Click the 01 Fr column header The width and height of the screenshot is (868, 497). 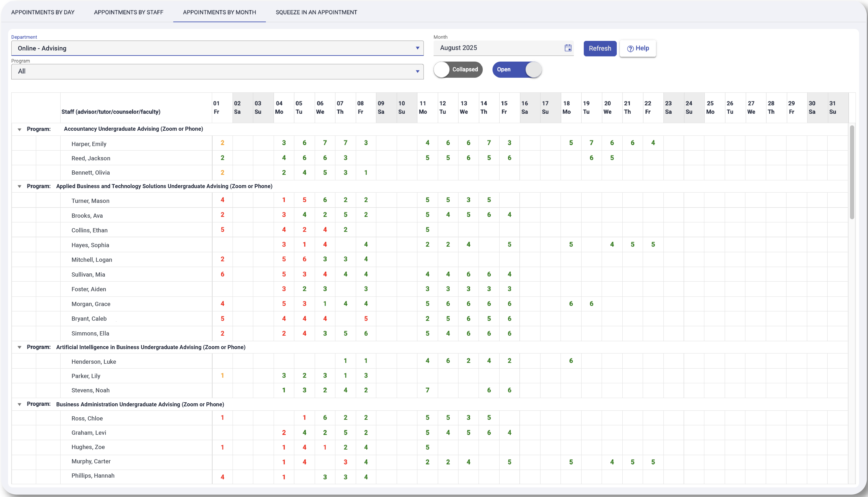(x=222, y=108)
